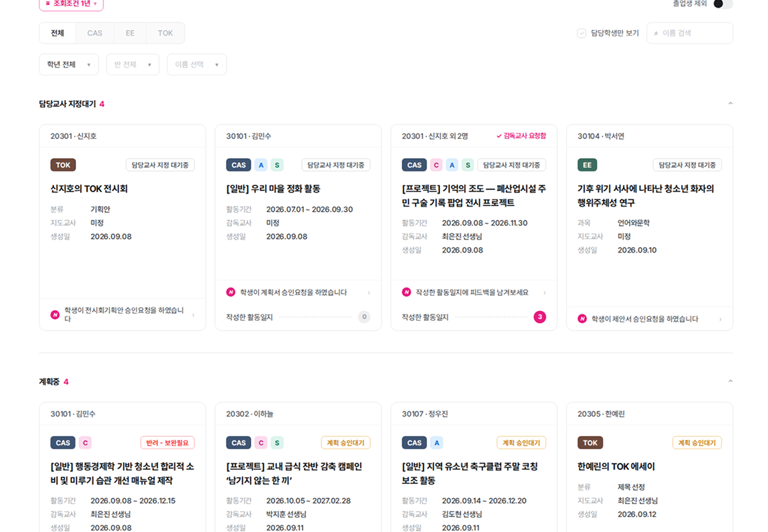
Task: Collapse the 계획중 section
Action: coord(730,381)
